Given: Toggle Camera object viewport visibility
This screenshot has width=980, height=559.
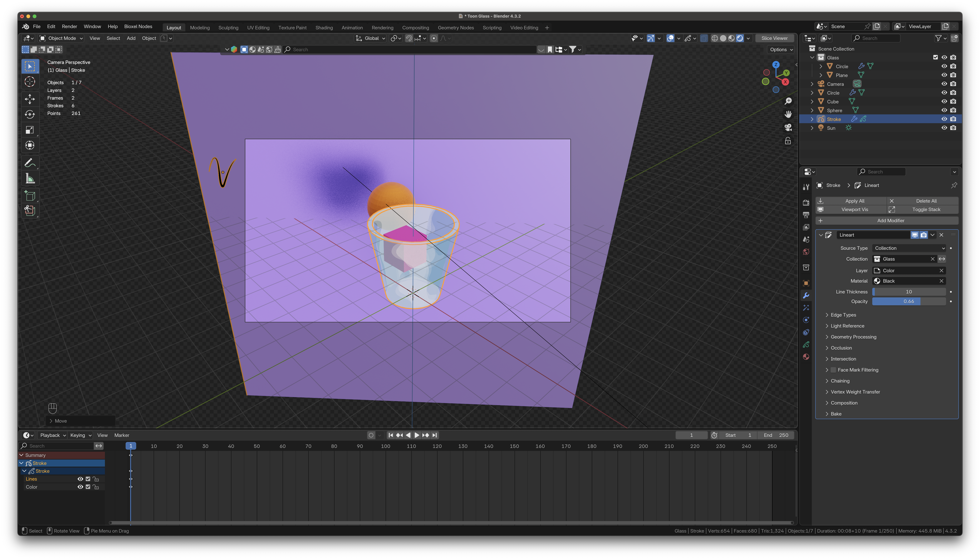Looking at the screenshot, I should coord(944,84).
